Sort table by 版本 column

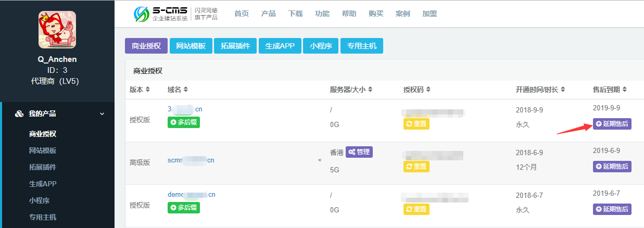click(148, 90)
